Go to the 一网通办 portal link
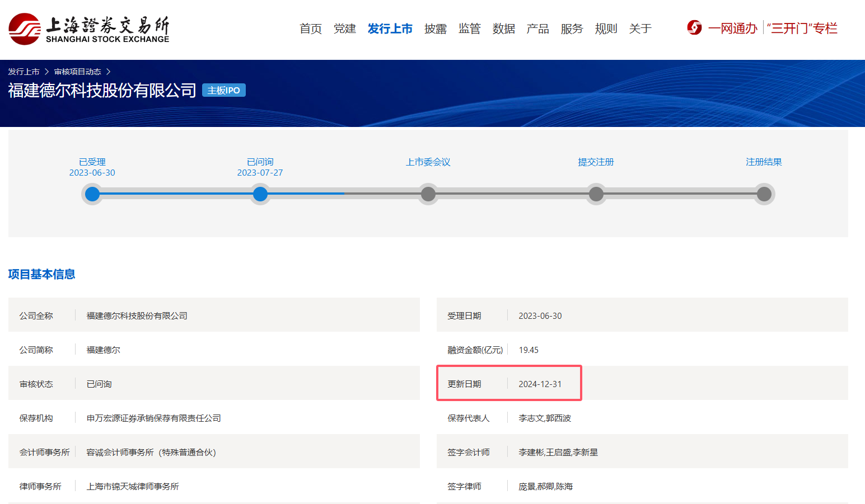Viewport: 865px width, 504px height. [733, 28]
